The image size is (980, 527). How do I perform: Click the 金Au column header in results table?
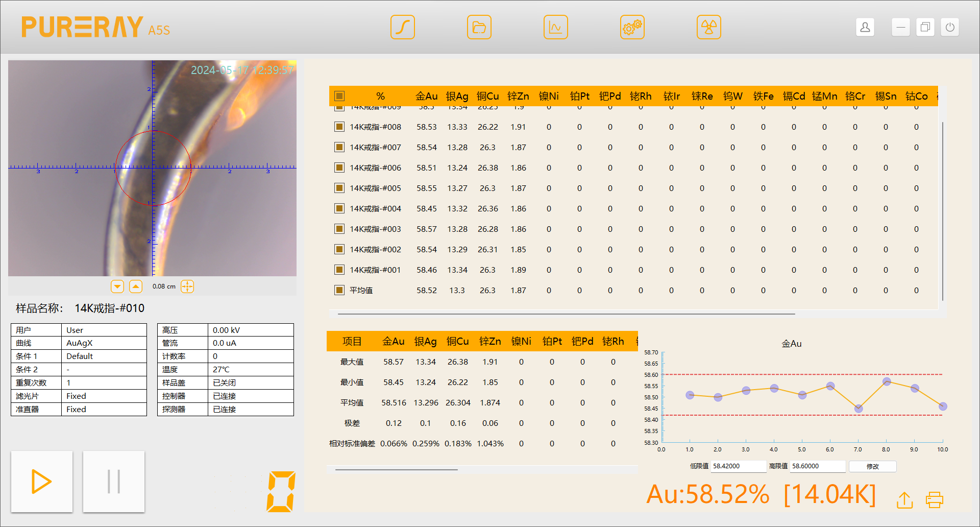[427, 96]
